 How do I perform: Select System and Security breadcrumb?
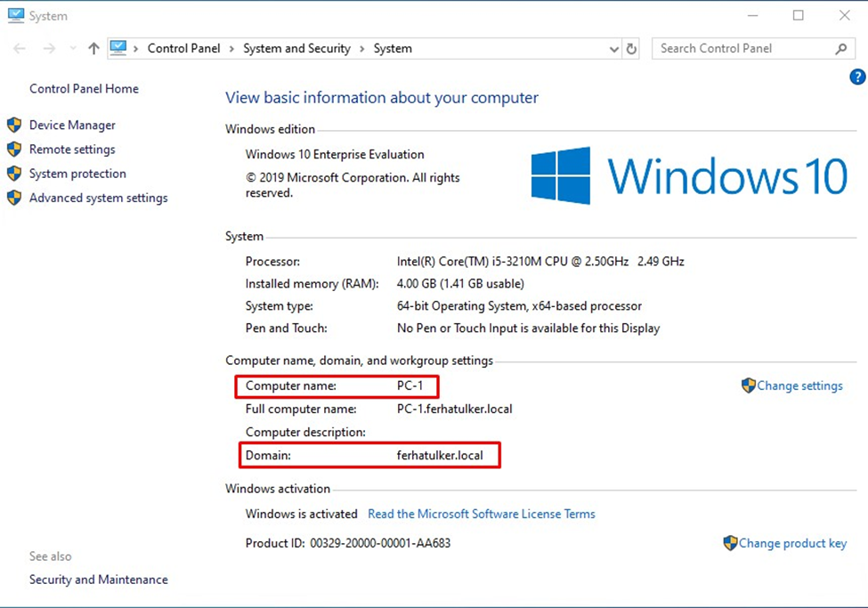(296, 49)
